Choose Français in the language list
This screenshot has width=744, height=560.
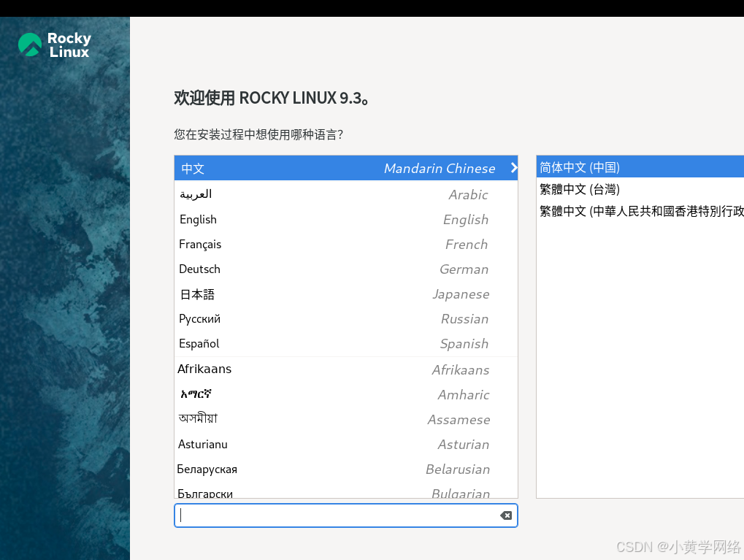[346, 244]
